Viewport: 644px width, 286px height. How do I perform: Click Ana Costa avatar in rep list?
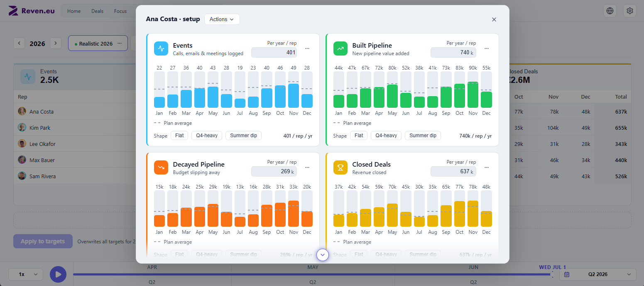[x=22, y=111]
